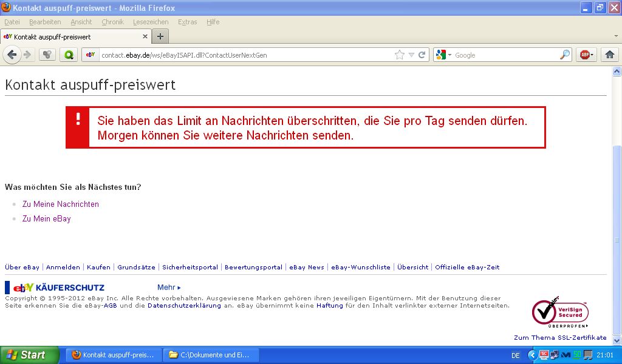Open the Haftung link
Viewport: 622px width, 364px height.
pos(330,306)
